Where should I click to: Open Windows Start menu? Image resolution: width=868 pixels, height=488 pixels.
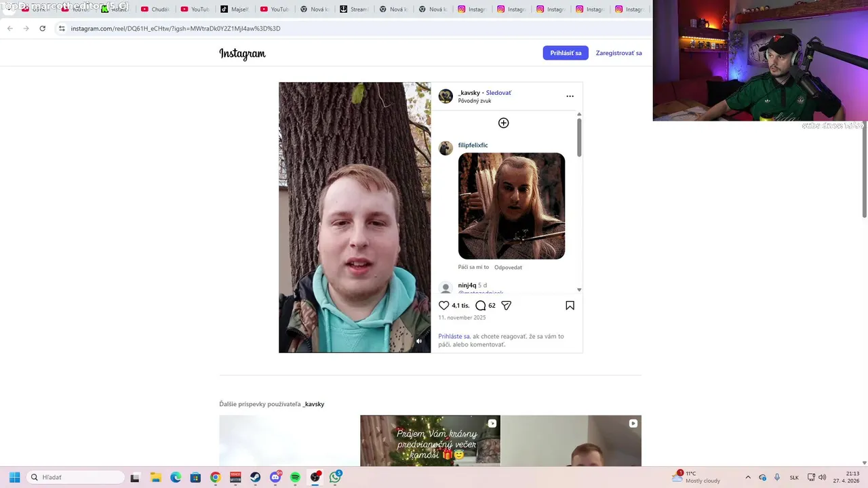pos(14,477)
